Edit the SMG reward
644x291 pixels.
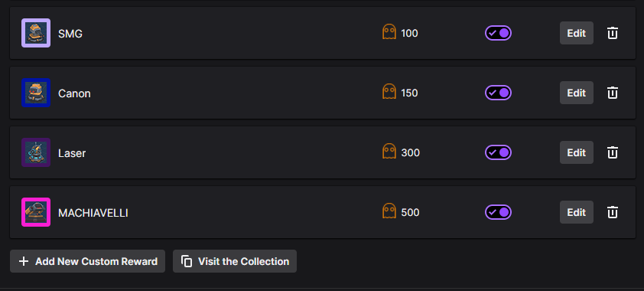576,33
